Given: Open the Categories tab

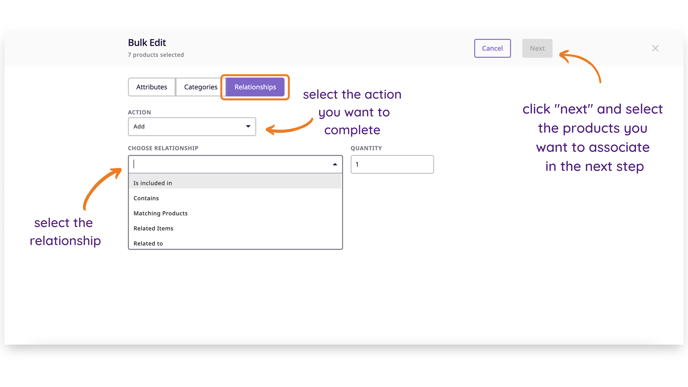Looking at the screenshot, I should [200, 87].
